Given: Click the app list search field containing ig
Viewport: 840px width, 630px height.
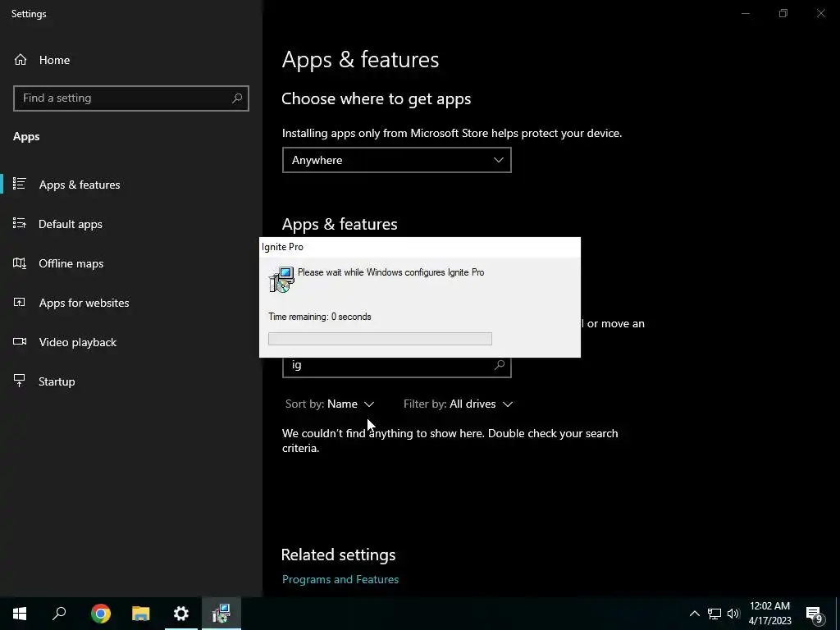Looking at the screenshot, I should (396, 367).
